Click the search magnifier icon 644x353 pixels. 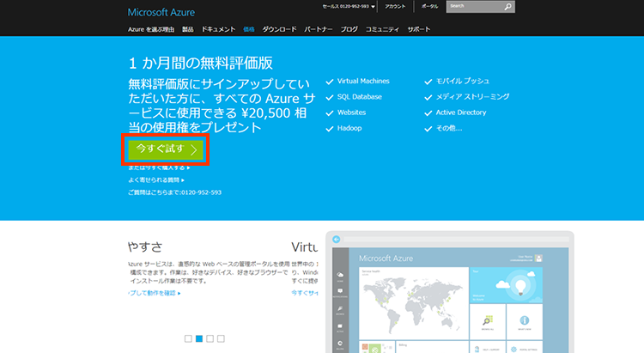pyautogui.click(x=508, y=7)
